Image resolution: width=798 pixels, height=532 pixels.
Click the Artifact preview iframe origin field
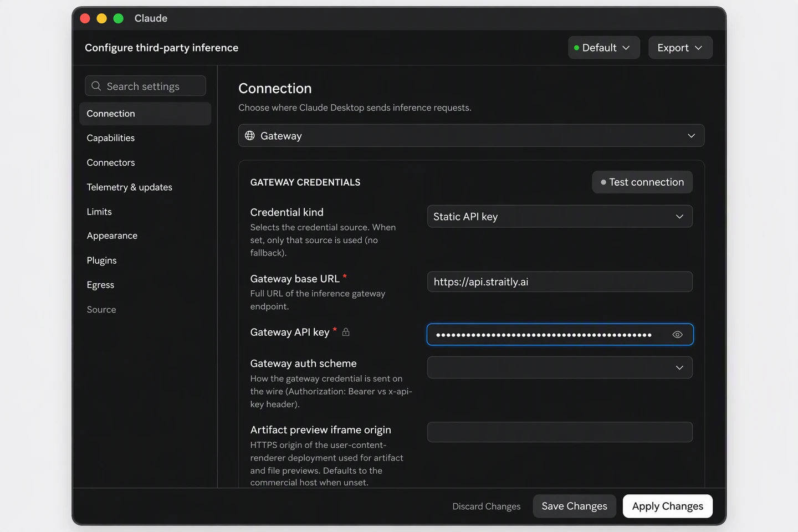[560, 432]
